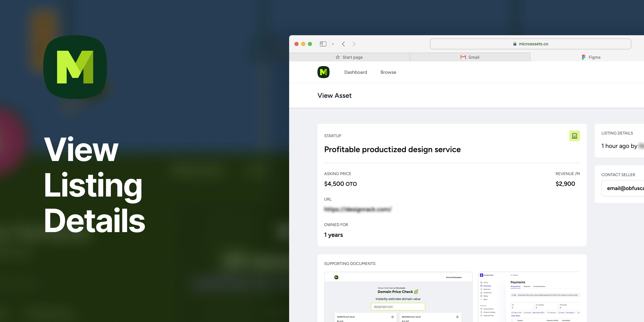
Task: Click the "OWNED FOR" label
Action: [336, 225]
